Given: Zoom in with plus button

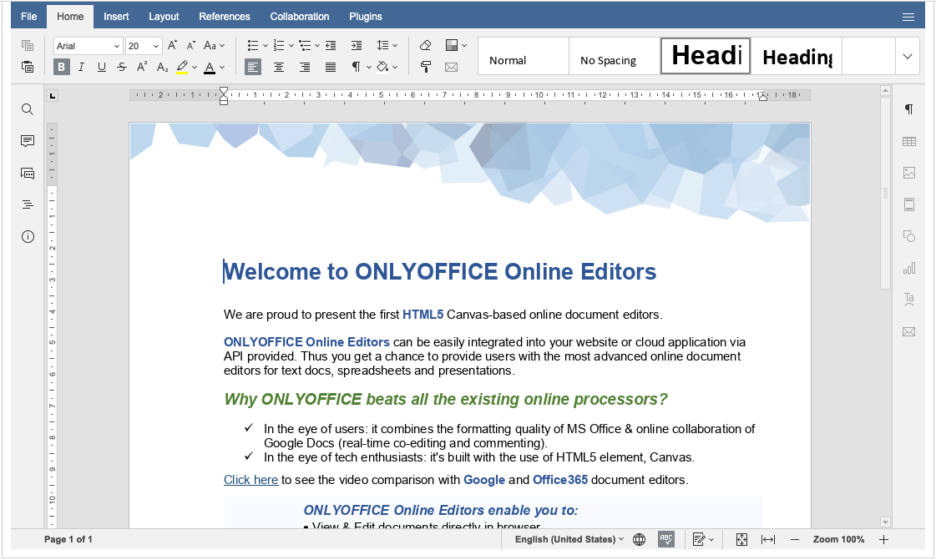Looking at the screenshot, I should 883,540.
